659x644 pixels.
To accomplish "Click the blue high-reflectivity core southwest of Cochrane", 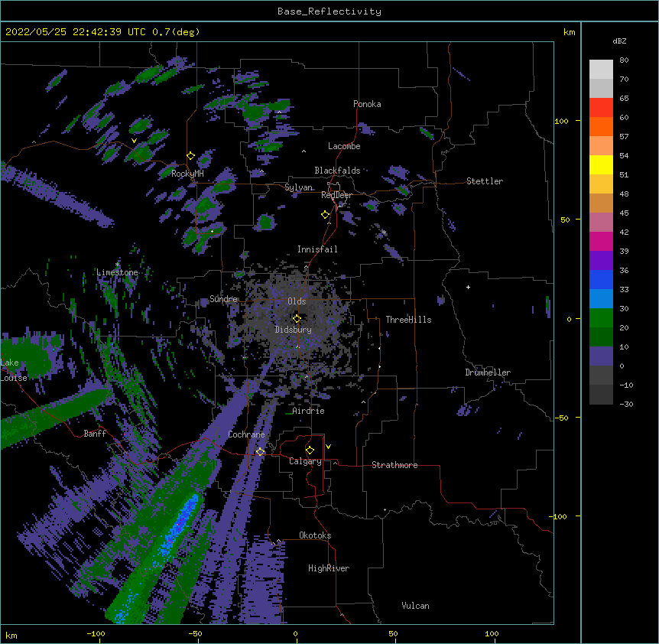I will tap(179, 524).
